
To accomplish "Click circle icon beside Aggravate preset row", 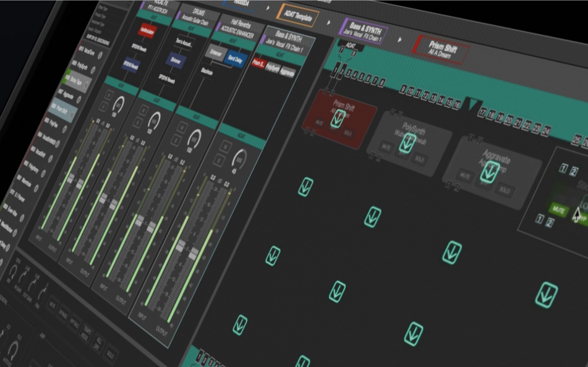I will pyautogui.click(x=79, y=99).
